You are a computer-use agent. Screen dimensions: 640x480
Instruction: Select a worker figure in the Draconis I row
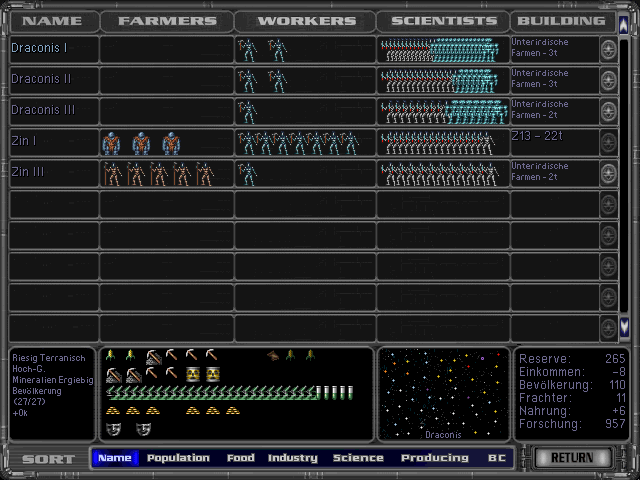click(247, 50)
